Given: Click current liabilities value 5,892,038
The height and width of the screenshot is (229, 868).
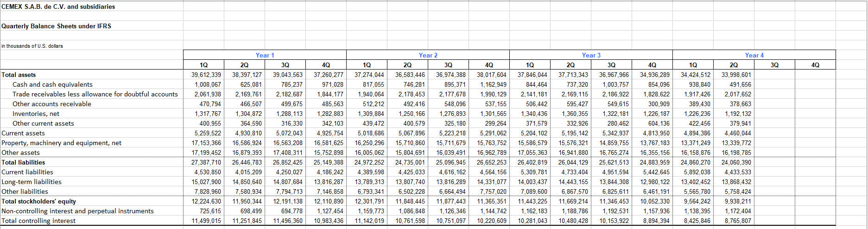Looking at the screenshot, I should pyautogui.click(x=697, y=172).
